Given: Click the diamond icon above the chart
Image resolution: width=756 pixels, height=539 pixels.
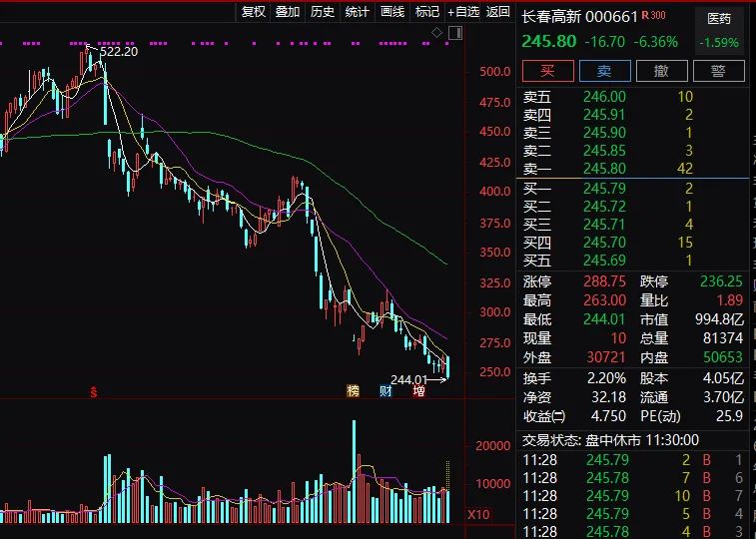Looking at the screenshot, I should point(436,33).
